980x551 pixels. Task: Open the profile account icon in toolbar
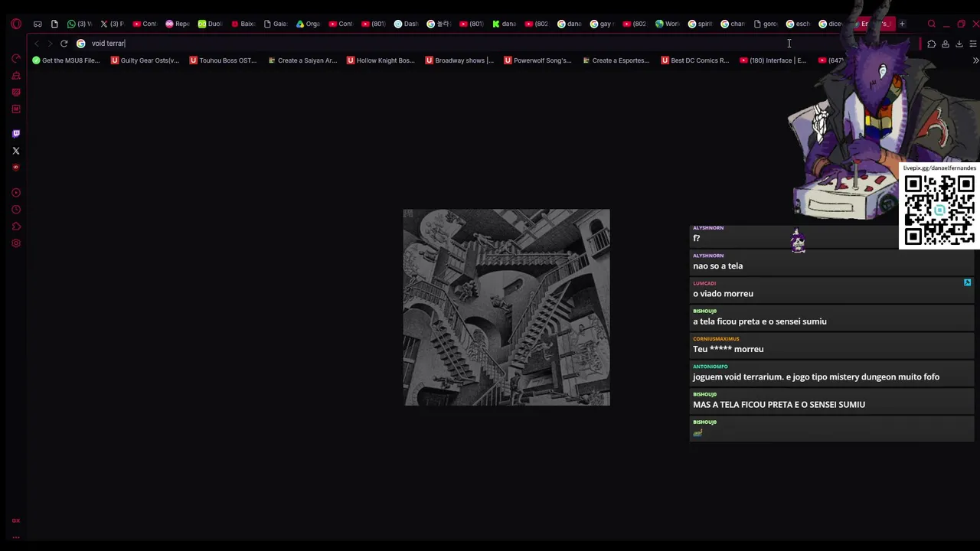pos(945,44)
